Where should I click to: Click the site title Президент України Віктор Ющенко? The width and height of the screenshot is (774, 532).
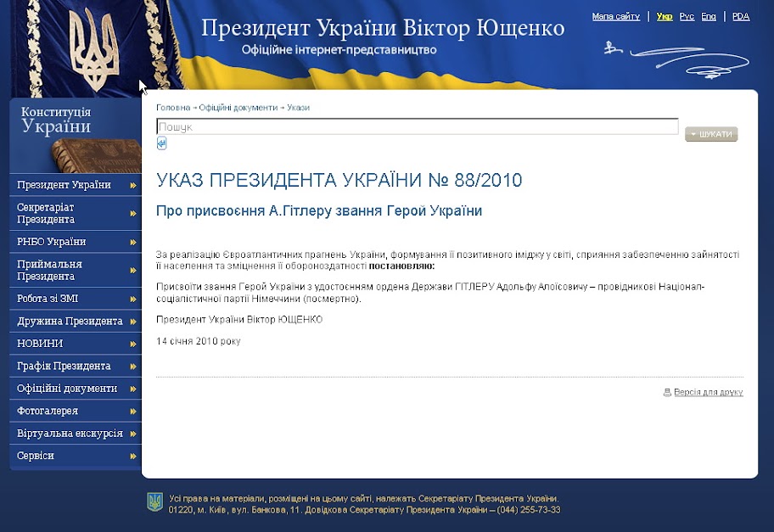(383, 28)
